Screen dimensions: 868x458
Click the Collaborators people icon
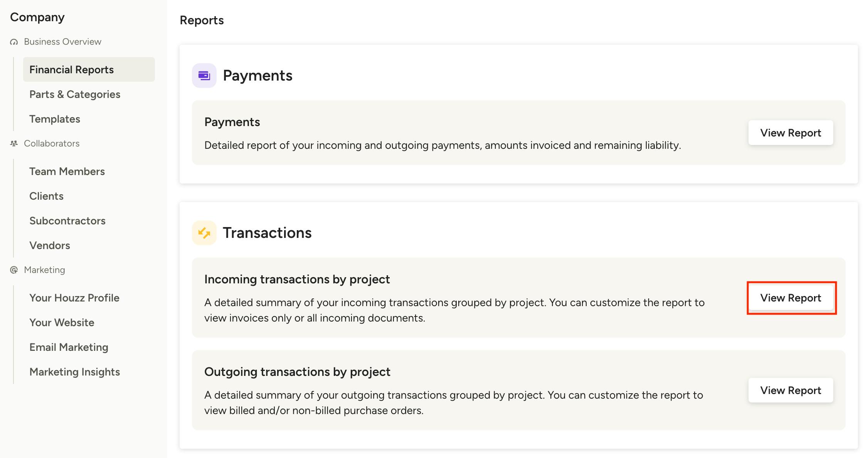tap(14, 143)
